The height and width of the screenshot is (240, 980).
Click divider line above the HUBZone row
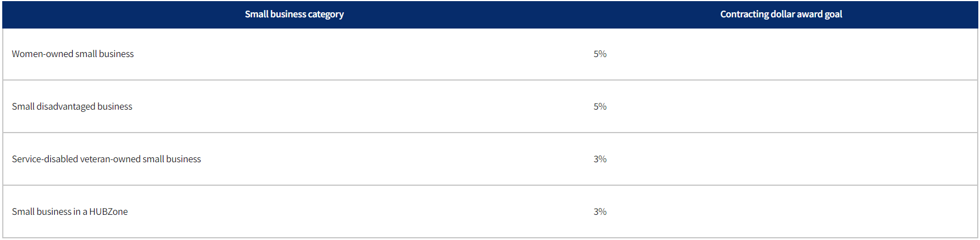pyautogui.click(x=490, y=185)
